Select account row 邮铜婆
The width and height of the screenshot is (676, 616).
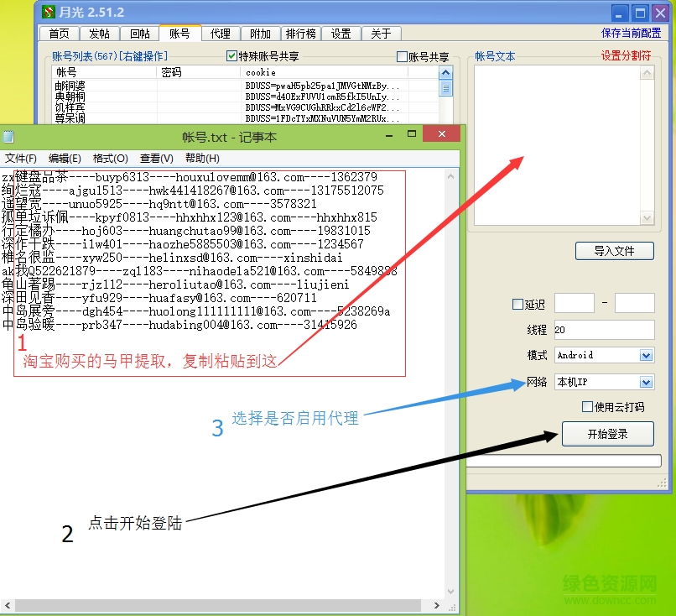coord(246,86)
